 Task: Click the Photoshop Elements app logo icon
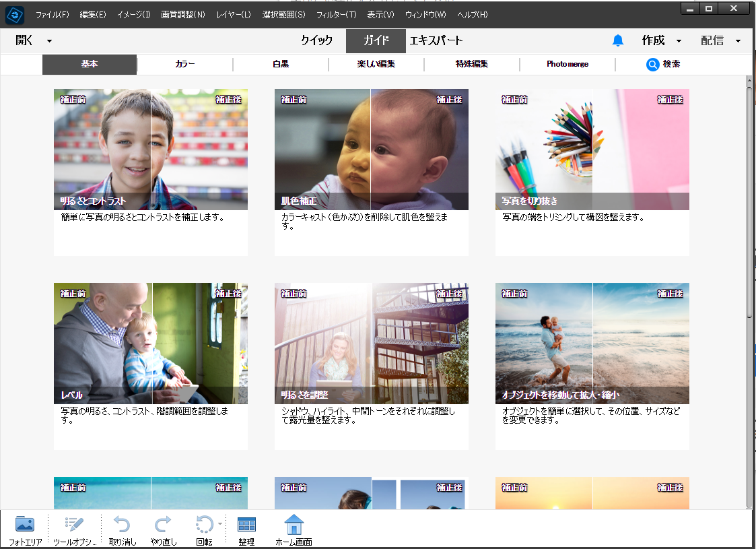pos(15,15)
